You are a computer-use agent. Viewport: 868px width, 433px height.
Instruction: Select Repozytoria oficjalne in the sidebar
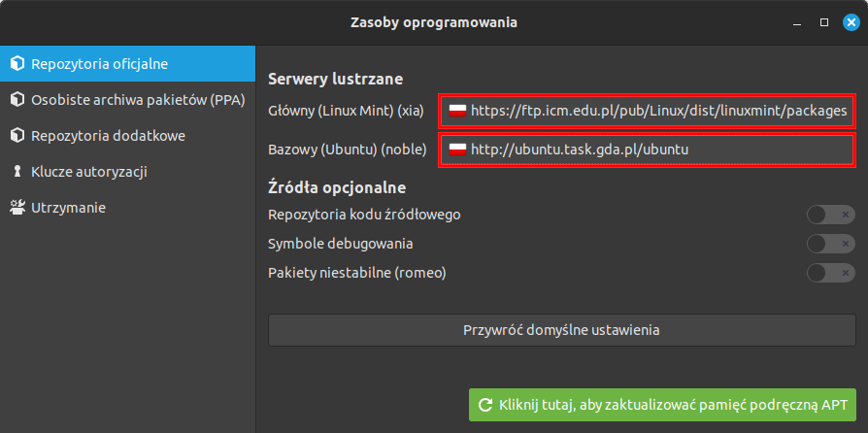point(127,64)
